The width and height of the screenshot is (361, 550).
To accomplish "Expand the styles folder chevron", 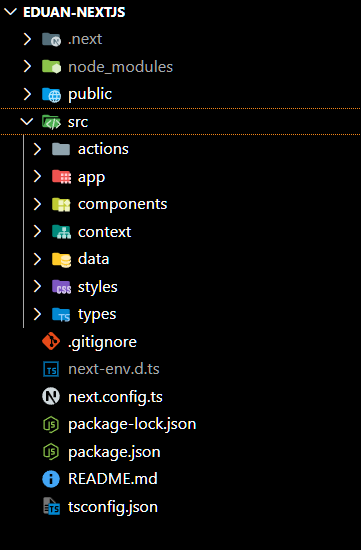I will point(37,287).
